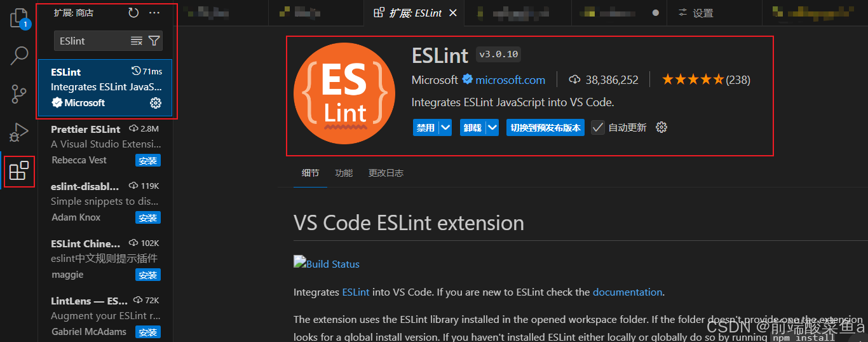Clear the extension search results
The height and width of the screenshot is (342, 868).
[x=136, y=41]
